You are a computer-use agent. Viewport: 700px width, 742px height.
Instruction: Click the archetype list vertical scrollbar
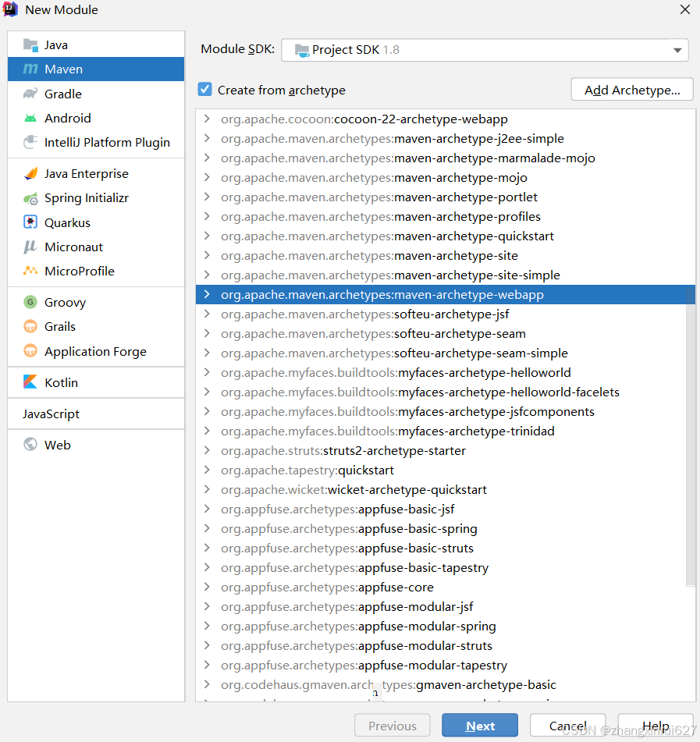click(x=691, y=435)
